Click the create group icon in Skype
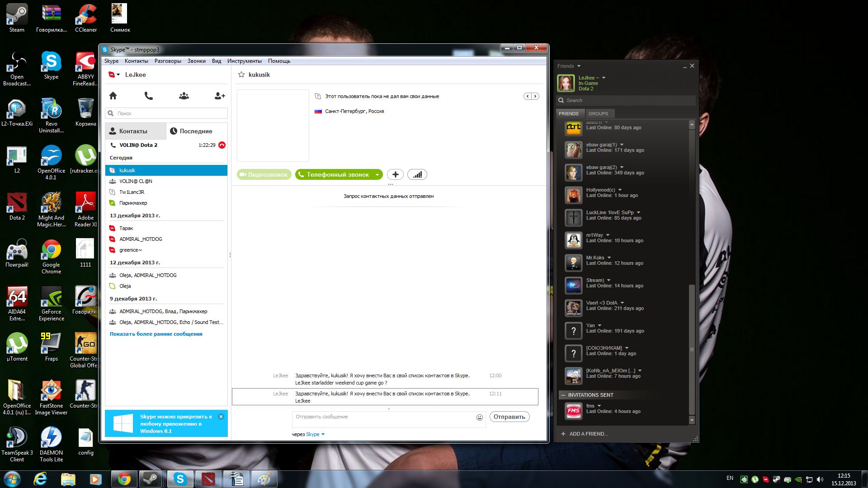Screen dimensions: 868x488 coord(184,96)
